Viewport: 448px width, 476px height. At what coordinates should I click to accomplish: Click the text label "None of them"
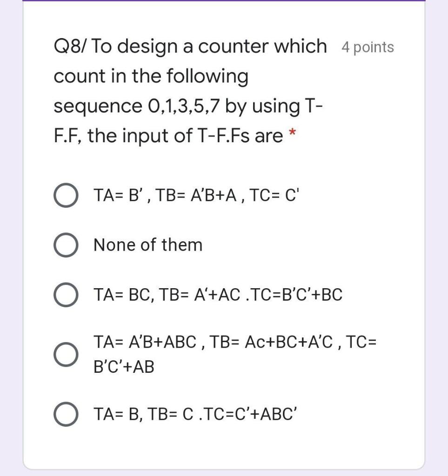point(148,244)
